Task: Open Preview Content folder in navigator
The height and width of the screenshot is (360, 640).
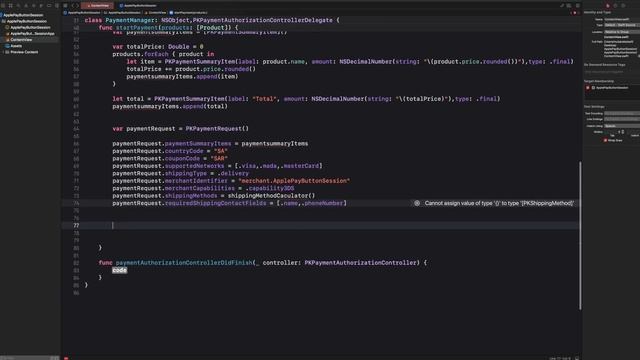Action: [24, 52]
